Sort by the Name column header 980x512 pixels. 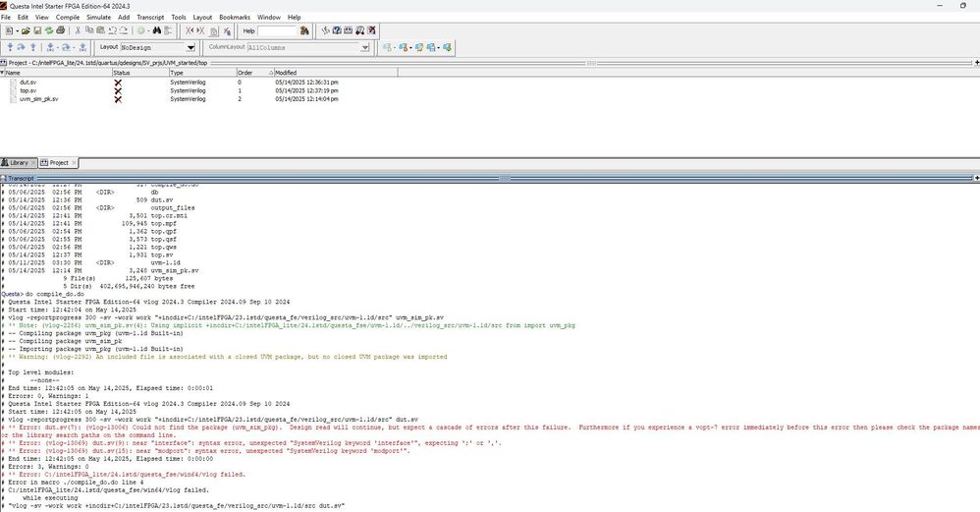[56, 73]
